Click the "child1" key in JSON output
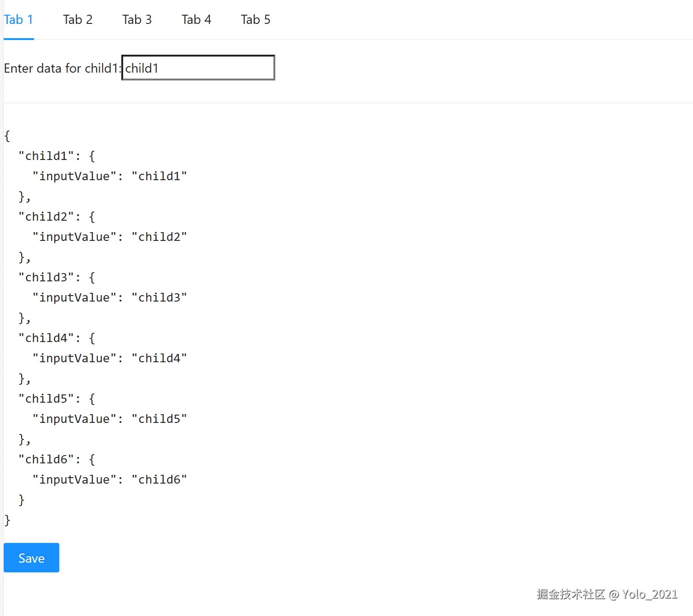Viewport: 693px width, 616px height. (46, 156)
